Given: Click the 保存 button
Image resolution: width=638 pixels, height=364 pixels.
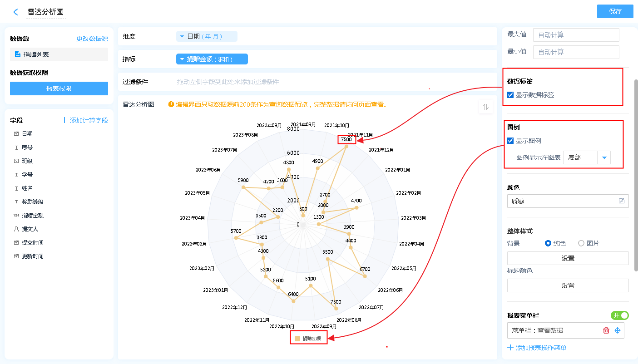Looking at the screenshot, I should tap(615, 12).
